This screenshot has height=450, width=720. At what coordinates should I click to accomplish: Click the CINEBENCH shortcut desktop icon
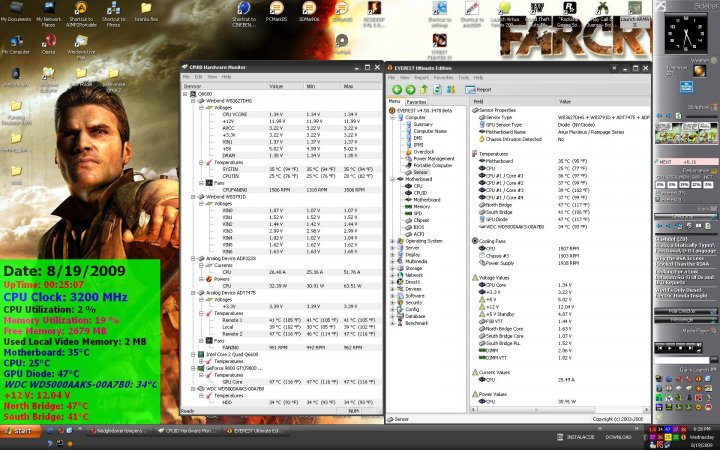(244, 14)
